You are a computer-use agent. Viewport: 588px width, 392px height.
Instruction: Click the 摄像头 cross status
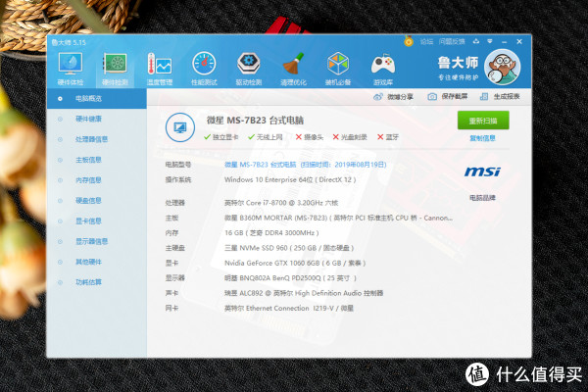point(310,137)
